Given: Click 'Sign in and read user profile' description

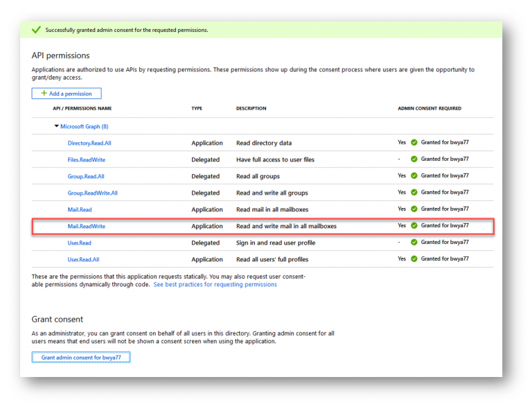Looking at the screenshot, I should pos(276,243).
